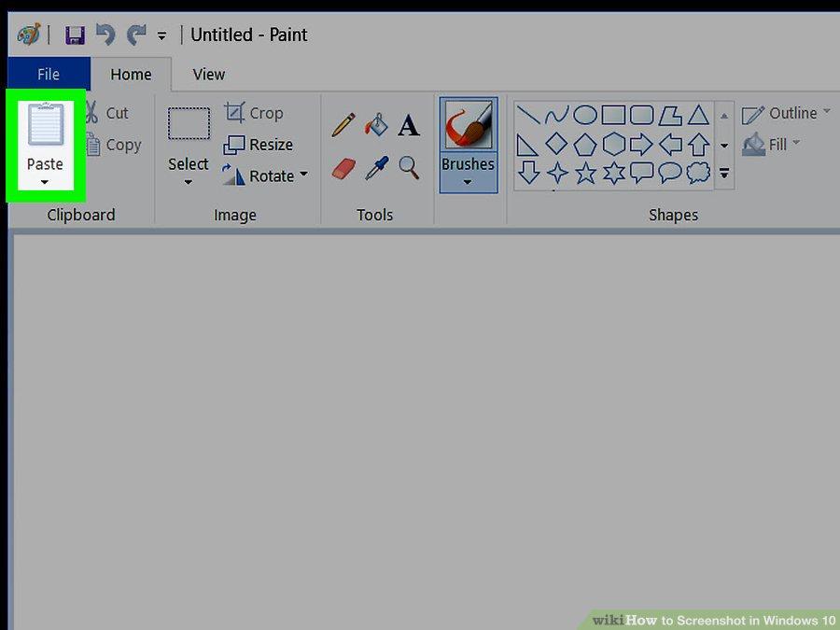840x630 pixels.
Task: Click the Resize button
Action: point(259,145)
